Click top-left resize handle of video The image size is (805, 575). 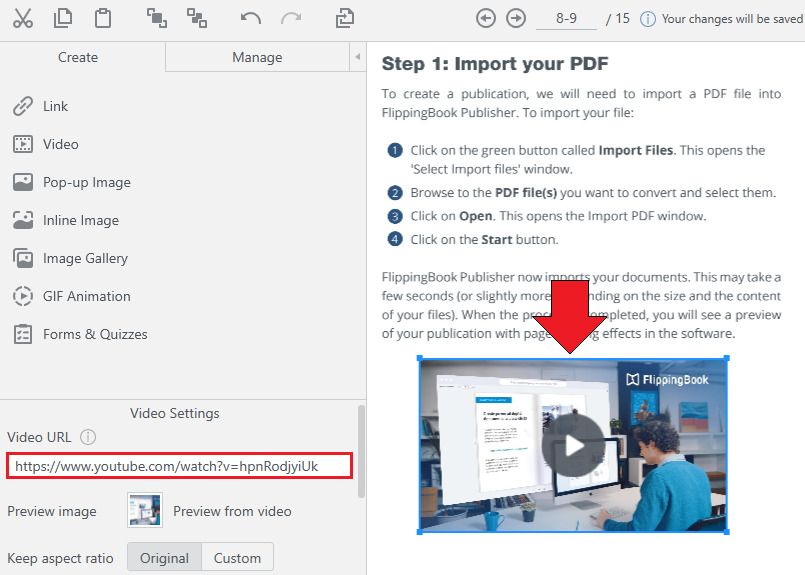click(x=419, y=358)
